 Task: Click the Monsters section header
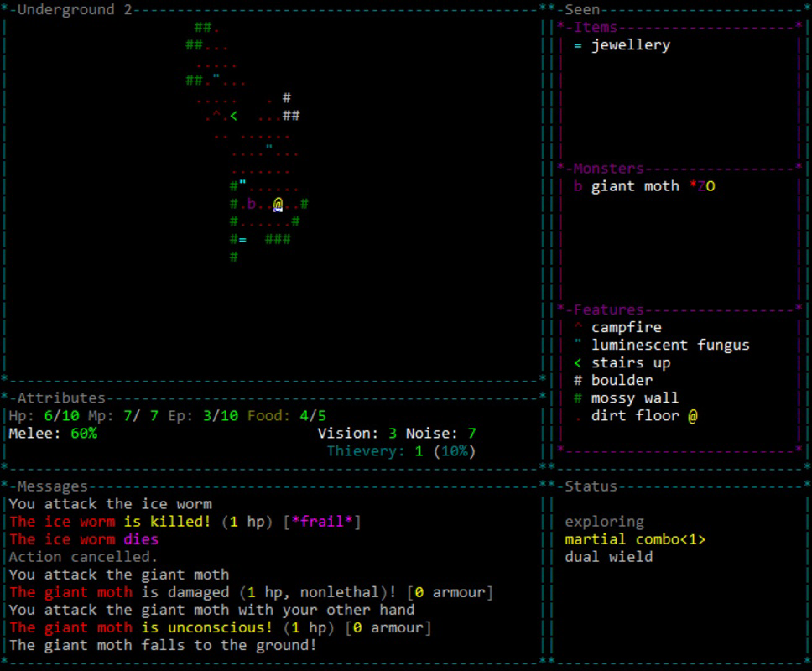click(608, 169)
